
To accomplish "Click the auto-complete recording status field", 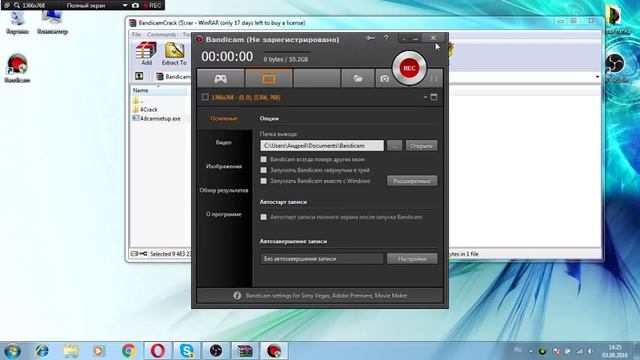I will pos(322,259).
